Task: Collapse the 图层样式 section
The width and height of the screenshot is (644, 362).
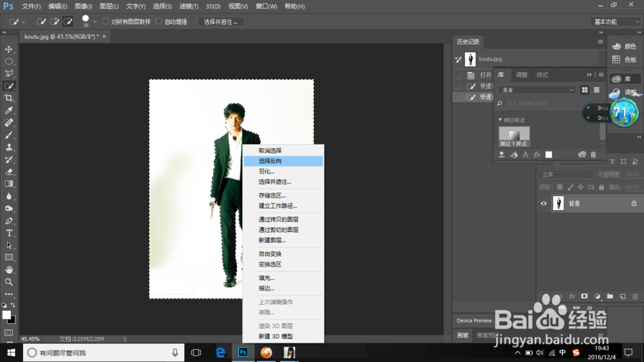Action: coord(500,120)
